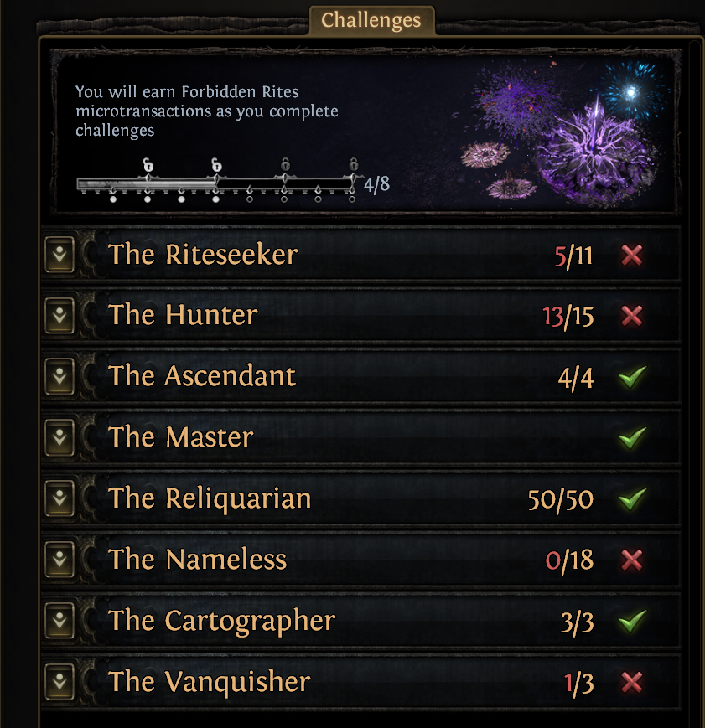Expand The Cartographer challenge arrow
This screenshot has height=728, width=705.
[60, 621]
